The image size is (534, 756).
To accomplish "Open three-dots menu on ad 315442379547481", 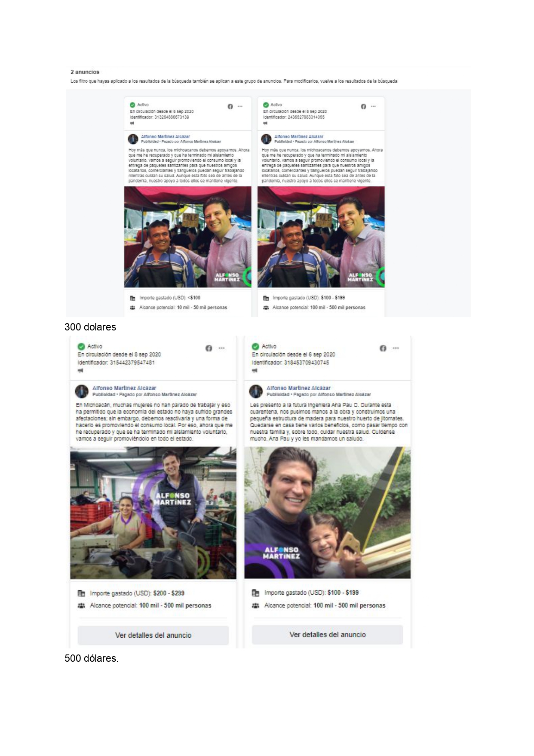I will point(221,348).
